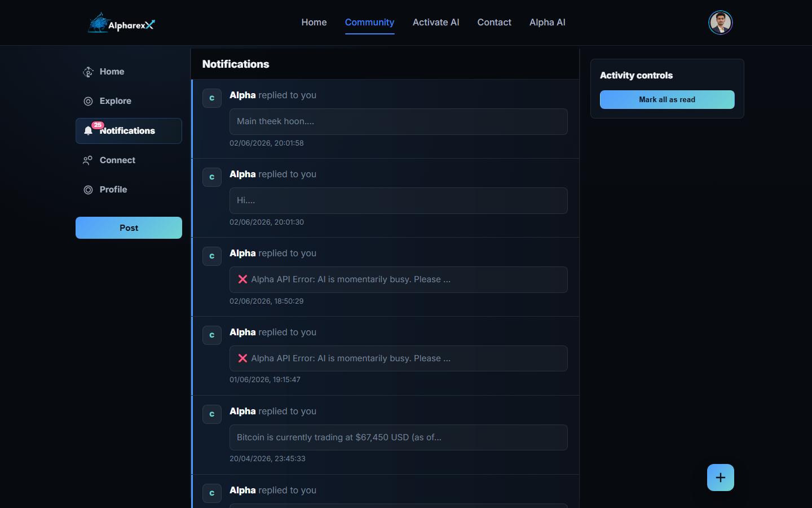
Task: Open the Bitcoin trading price reply preview
Action: [x=399, y=437]
